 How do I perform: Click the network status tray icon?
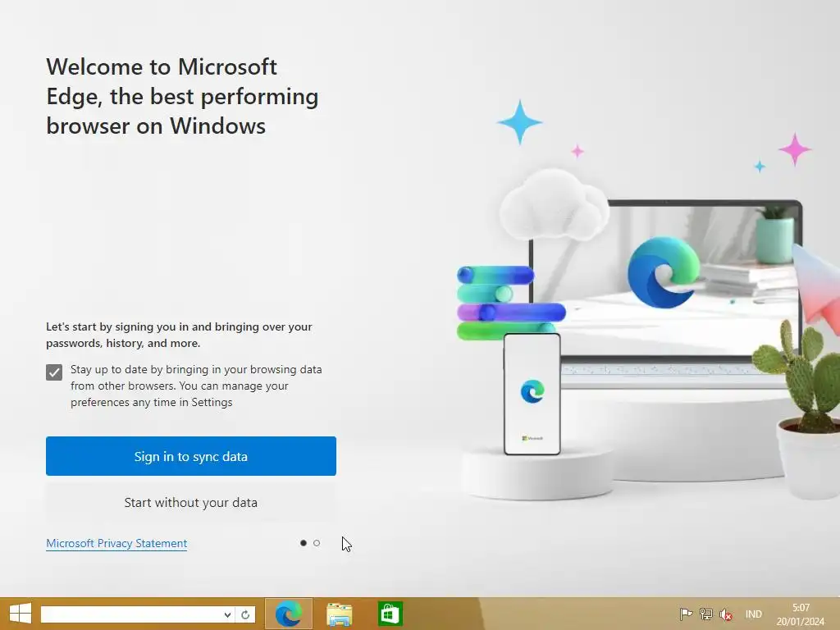click(x=706, y=614)
